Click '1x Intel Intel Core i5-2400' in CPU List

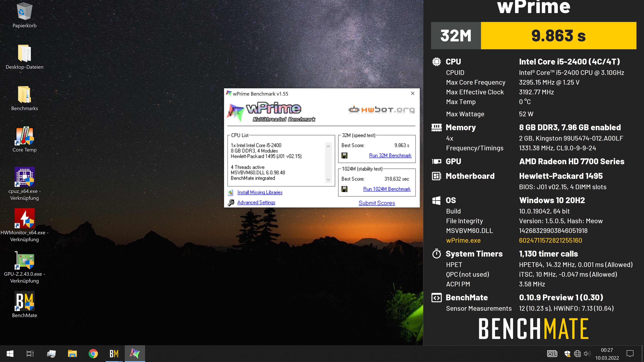point(256,145)
